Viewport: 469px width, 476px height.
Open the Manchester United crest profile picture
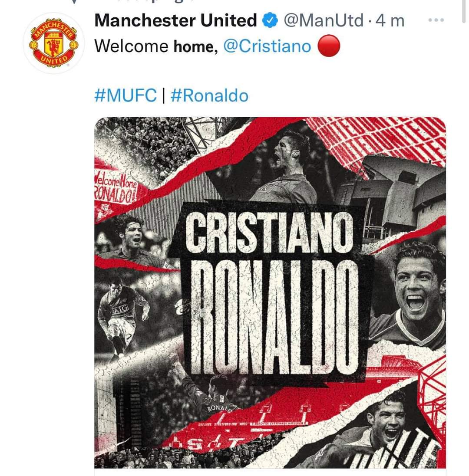coord(53,43)
